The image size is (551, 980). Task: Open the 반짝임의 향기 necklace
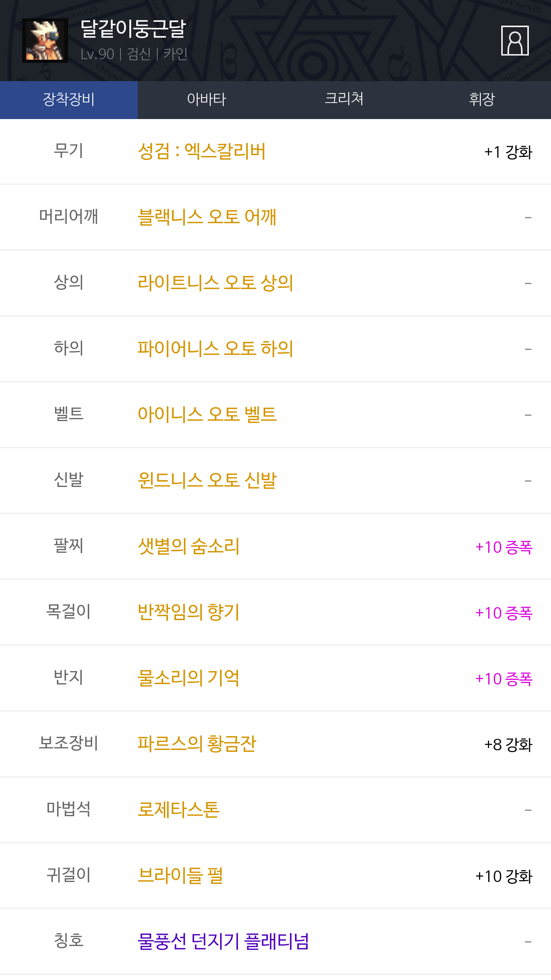tap(189, 612)
